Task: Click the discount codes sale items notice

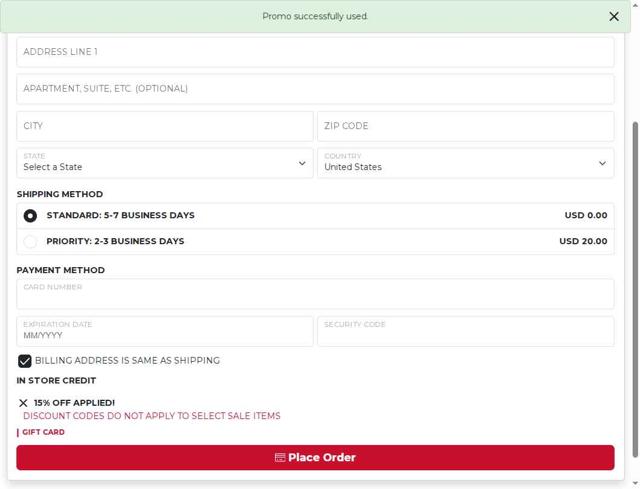Action: (152, 416)
